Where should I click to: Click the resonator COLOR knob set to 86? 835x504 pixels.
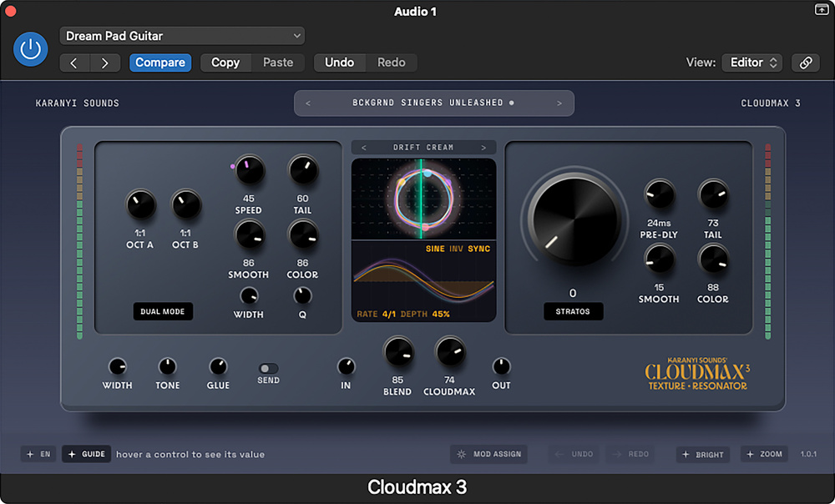click(303, 235)
